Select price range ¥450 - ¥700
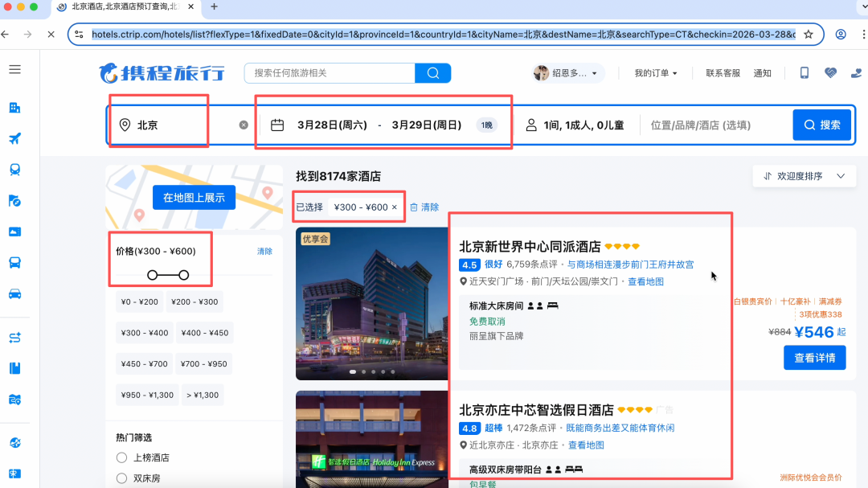 (145, 364)
